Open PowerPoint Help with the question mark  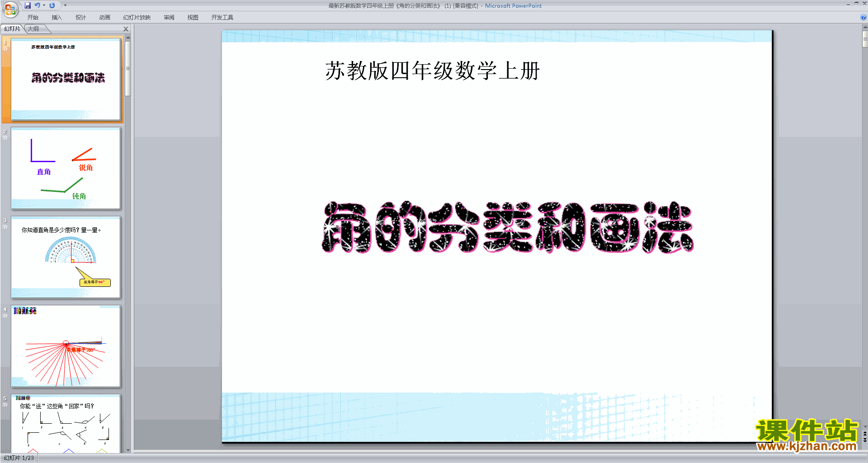[x=863, y=18]
